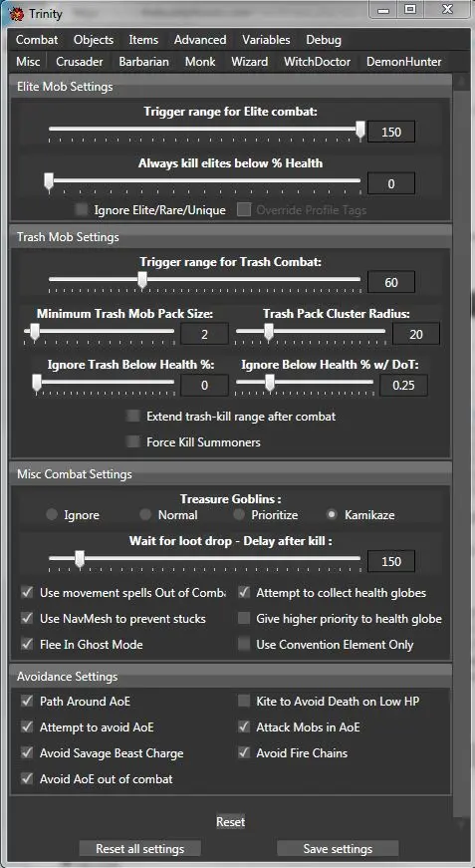Click Save settings button
The height and width of the screenshot is (868, 475).
tap(338, 849)
